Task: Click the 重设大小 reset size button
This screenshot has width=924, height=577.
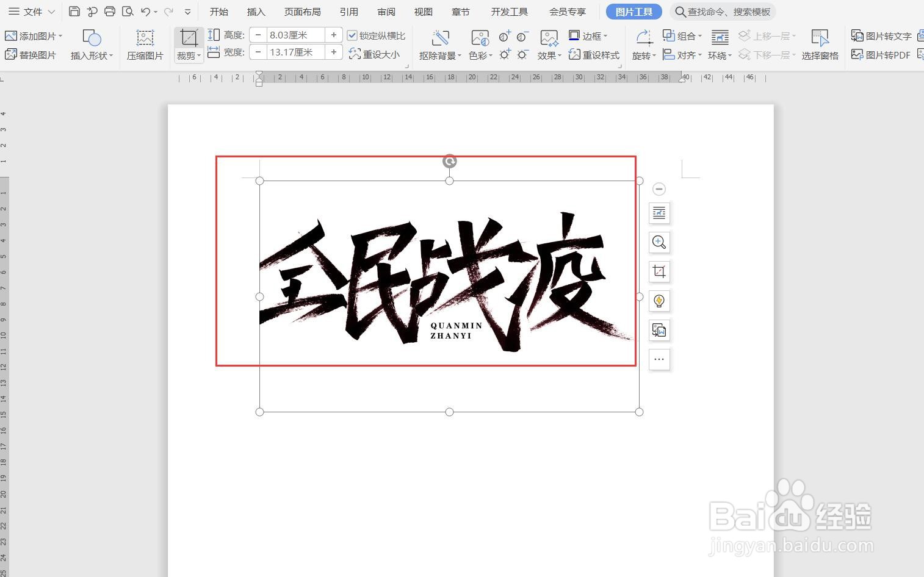Action: (375, 54)
